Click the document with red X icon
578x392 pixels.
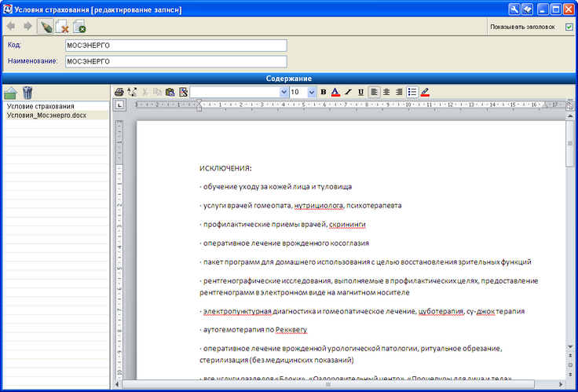[x=62, y=27]
